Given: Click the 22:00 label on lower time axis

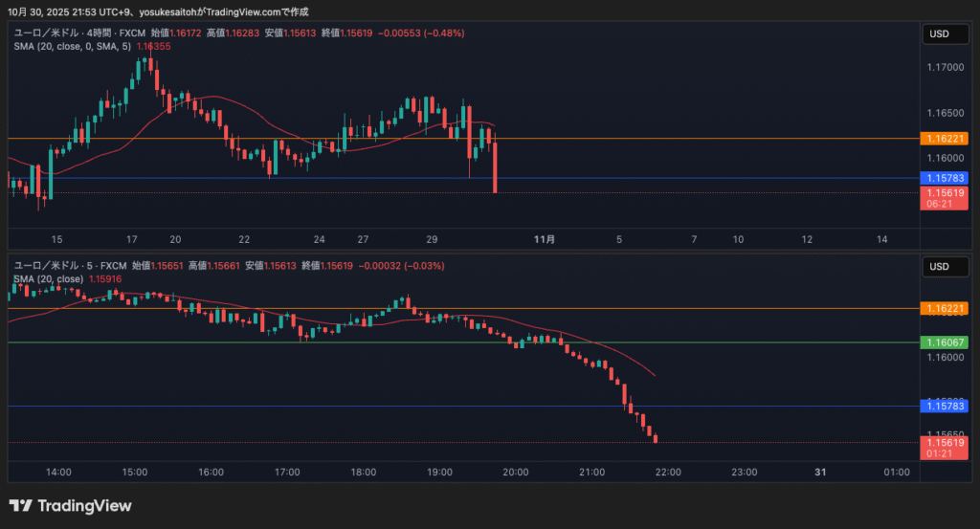Looking at the screenshot, I should tap(667, 473).
